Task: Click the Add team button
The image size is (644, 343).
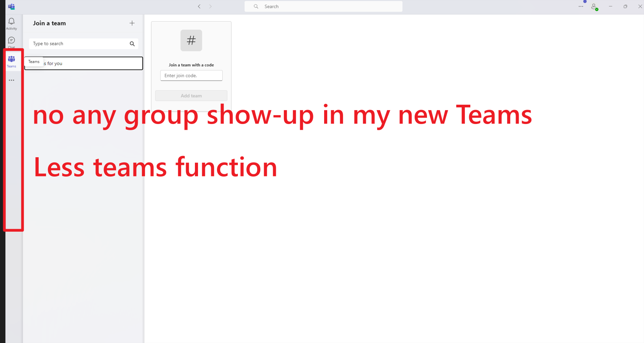Action: (191, 96)
